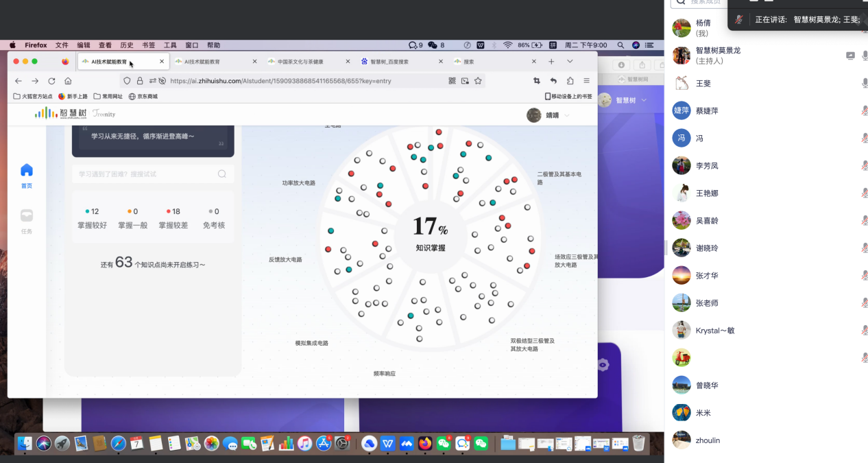Click the Firefox home button

click(x=68, y=81)
